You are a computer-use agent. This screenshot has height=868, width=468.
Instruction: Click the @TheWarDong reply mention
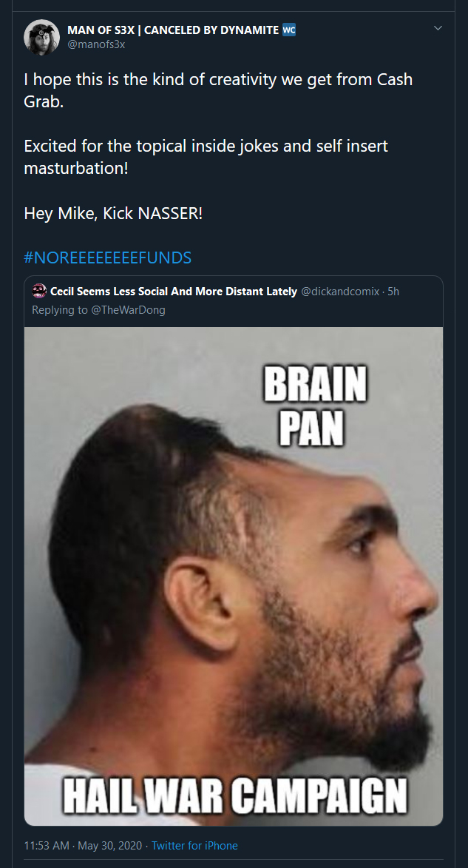(128, 310)
